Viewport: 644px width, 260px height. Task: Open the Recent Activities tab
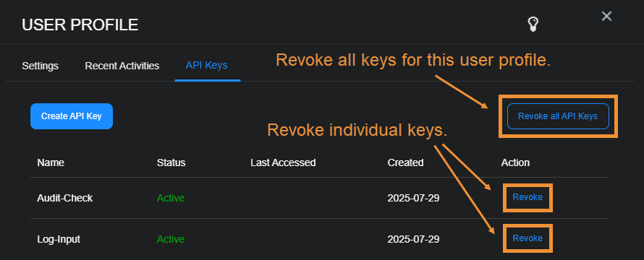(x=122, y=66)
